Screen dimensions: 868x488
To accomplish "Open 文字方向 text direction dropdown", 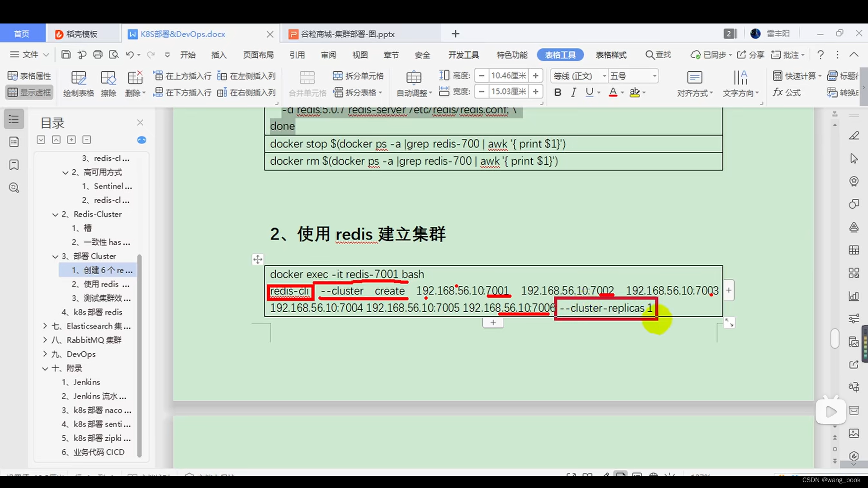I will pos(741,84).
